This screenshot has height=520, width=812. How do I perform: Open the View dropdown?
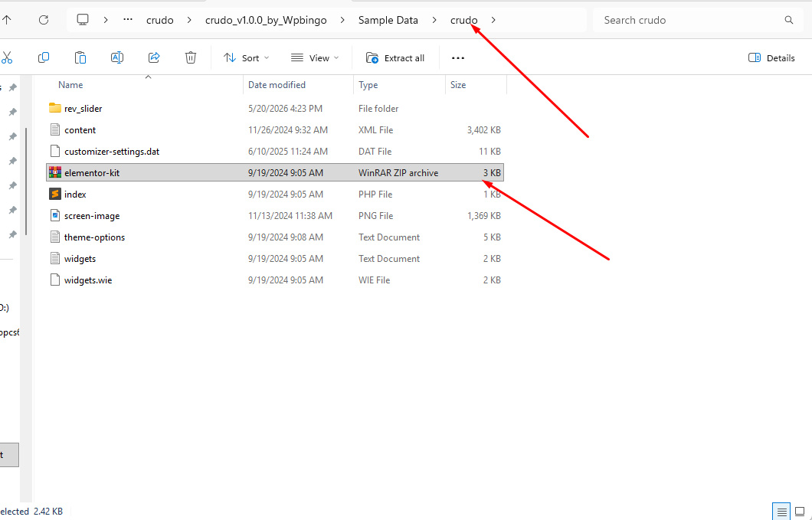tap(315, 58)
